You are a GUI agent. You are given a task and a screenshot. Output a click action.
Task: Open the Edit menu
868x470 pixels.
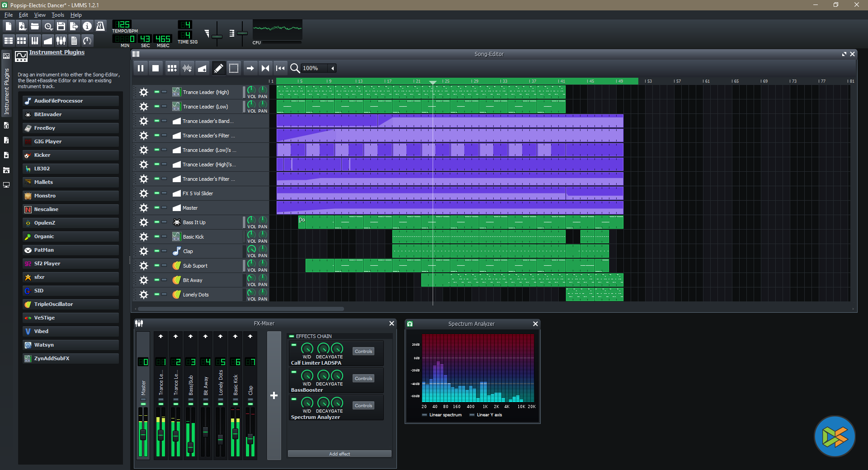23,15
